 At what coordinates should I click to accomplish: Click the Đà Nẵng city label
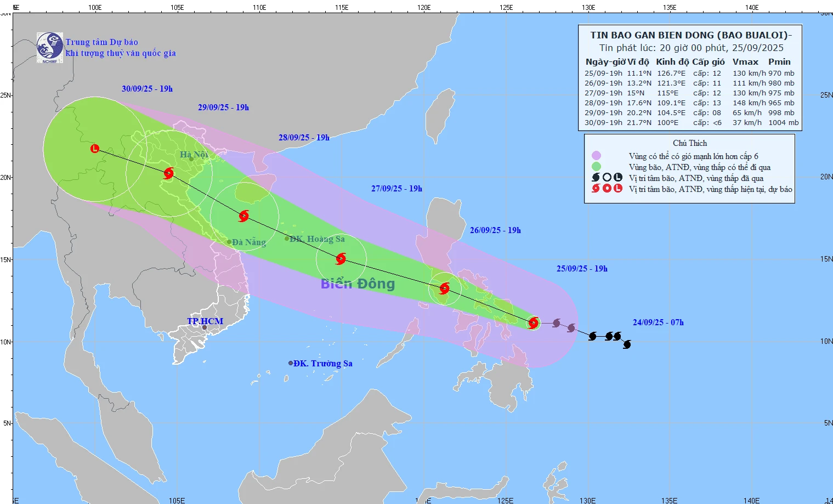(249, 242)
